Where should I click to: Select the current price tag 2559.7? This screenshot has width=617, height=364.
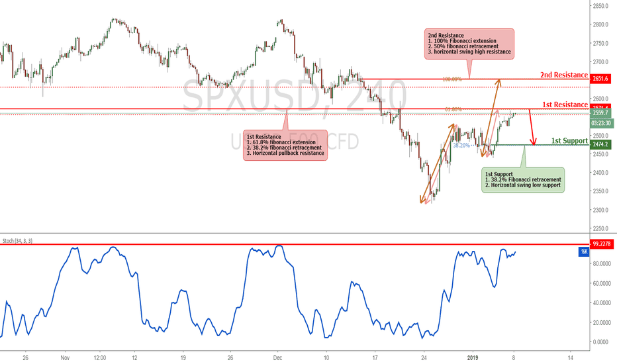click(x=601, y=113)
